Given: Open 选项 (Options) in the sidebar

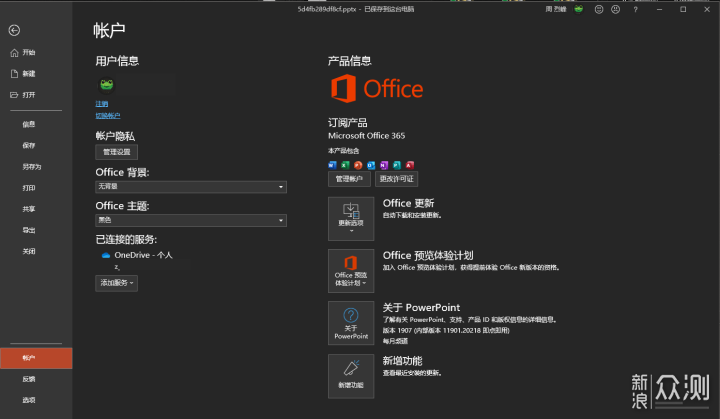Looking at the screenshot, I should coord(29,400).
